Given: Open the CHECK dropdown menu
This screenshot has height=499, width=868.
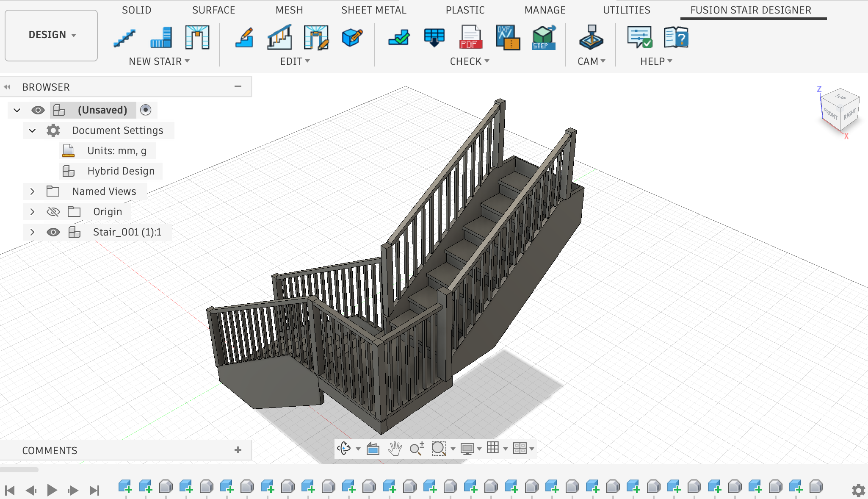Looking at the screenshot, I should click(x=470, y=61).
